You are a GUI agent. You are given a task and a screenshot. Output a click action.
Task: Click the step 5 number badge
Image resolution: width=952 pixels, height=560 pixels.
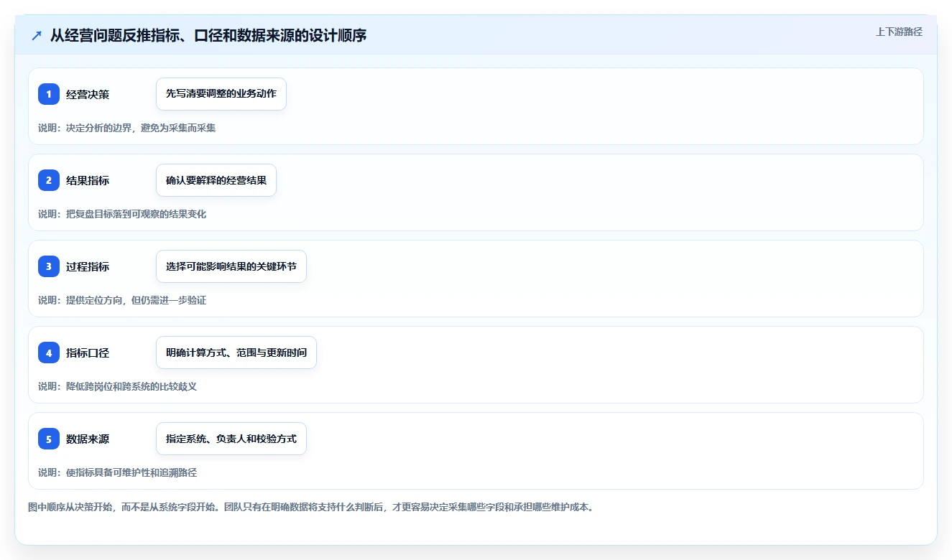(x=49, y=439)
